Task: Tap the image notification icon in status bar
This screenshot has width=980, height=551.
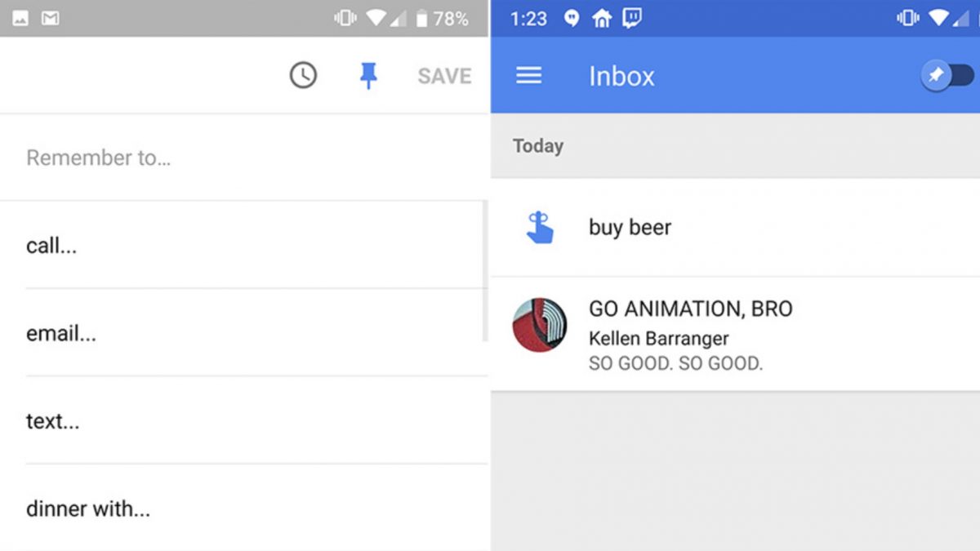Action: [20, 18]
